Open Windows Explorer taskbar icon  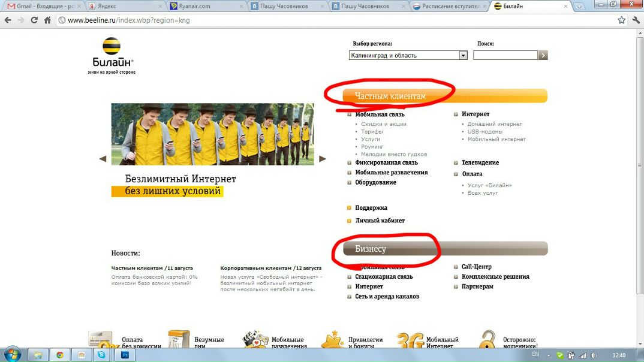[38, 355]
